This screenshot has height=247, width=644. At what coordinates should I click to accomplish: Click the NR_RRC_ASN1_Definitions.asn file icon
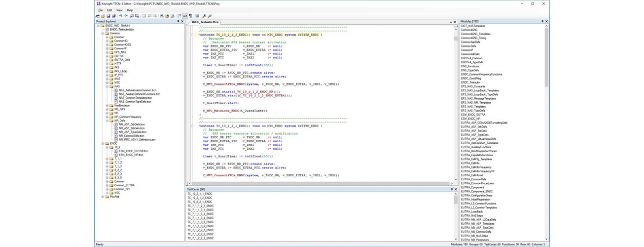coord(116,140)
